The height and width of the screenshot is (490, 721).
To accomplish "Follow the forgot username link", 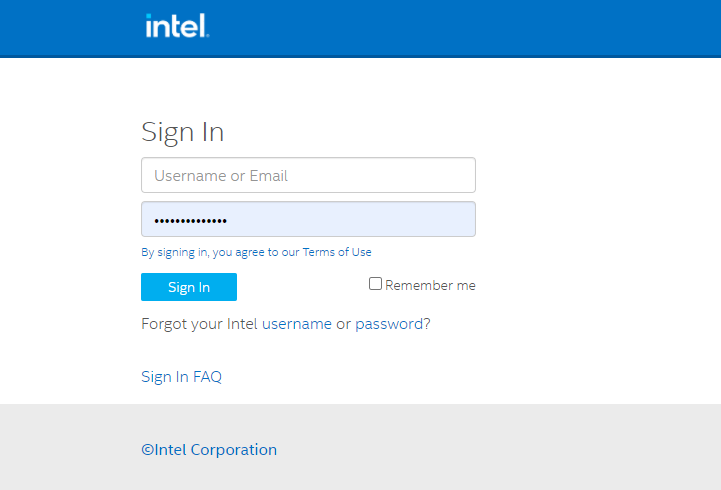I will click(297, 324).
